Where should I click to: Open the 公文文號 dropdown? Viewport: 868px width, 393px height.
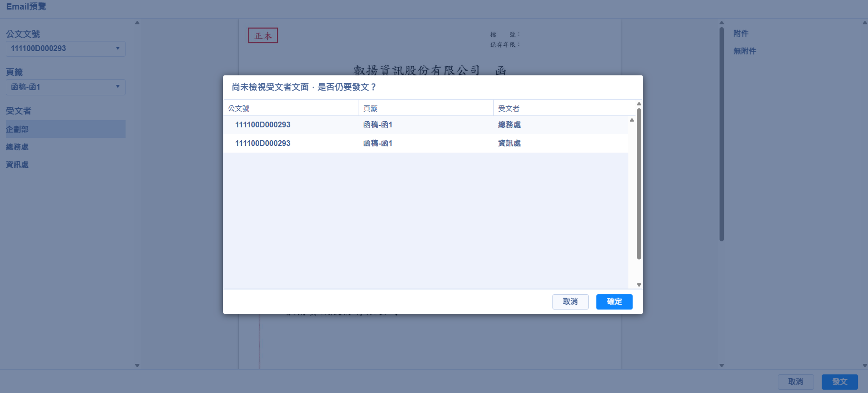[x=65, y=49]
